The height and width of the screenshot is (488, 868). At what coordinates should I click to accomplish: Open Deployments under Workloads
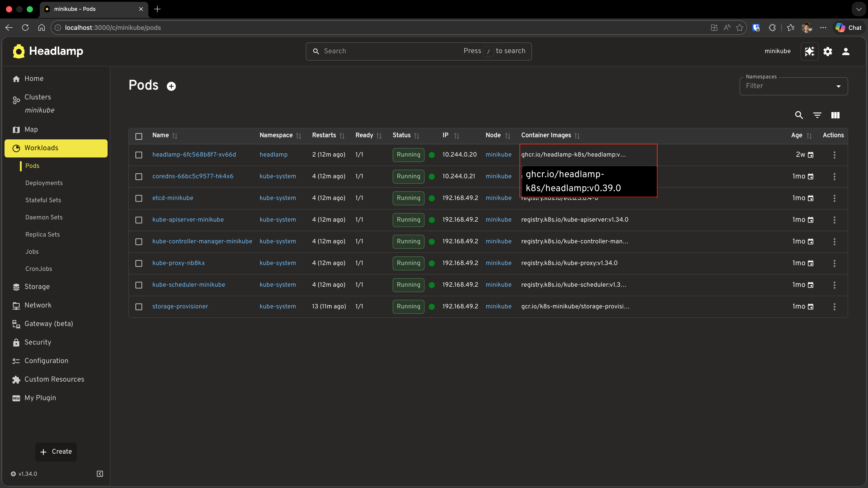tap(44, 183)
